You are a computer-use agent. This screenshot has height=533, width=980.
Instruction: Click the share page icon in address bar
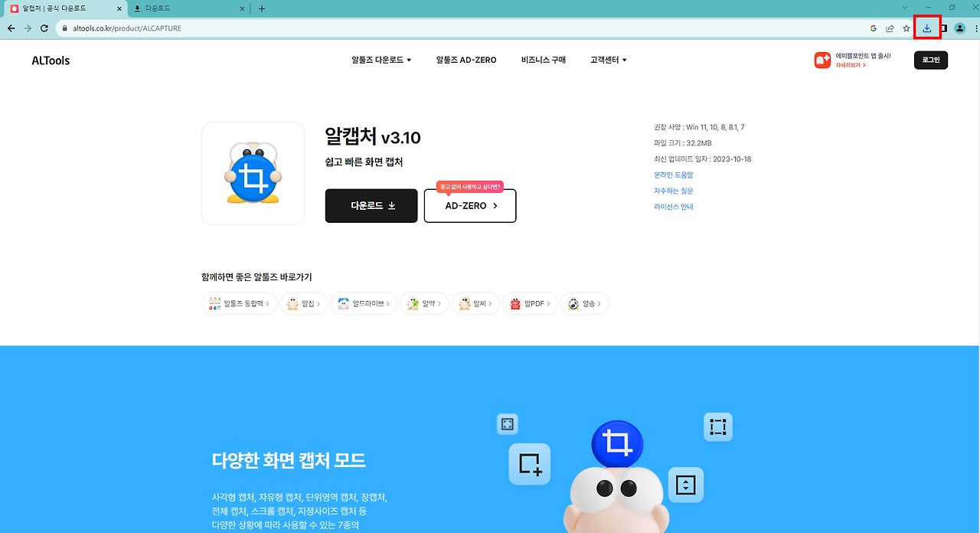click(x=890, y=28)
